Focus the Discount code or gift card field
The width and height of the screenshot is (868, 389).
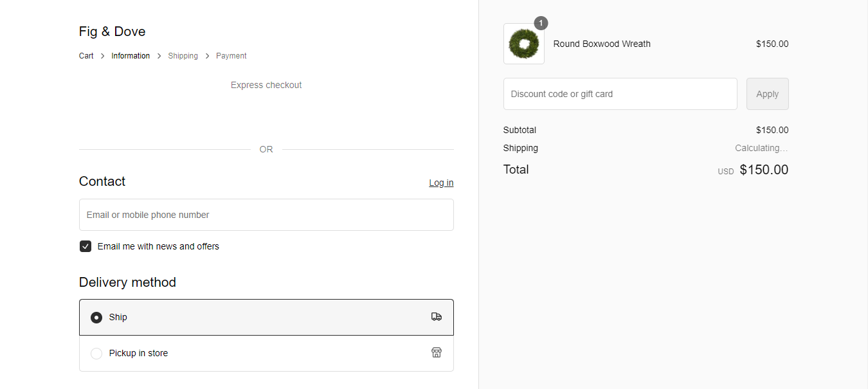pos(620,94)
